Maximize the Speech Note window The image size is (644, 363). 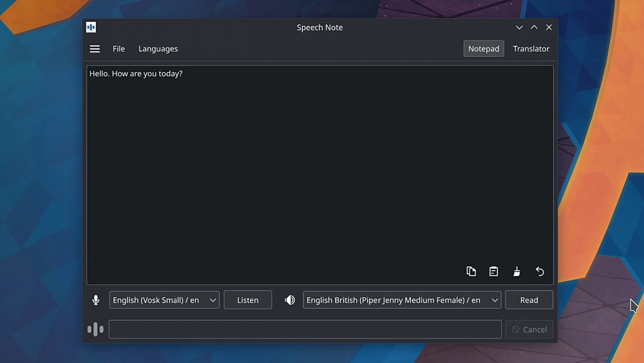[534, 28]
